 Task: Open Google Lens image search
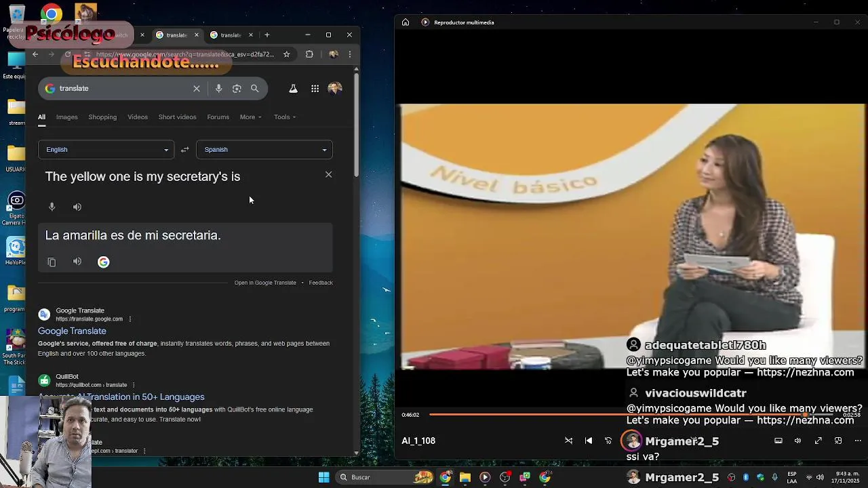(237, 88)
